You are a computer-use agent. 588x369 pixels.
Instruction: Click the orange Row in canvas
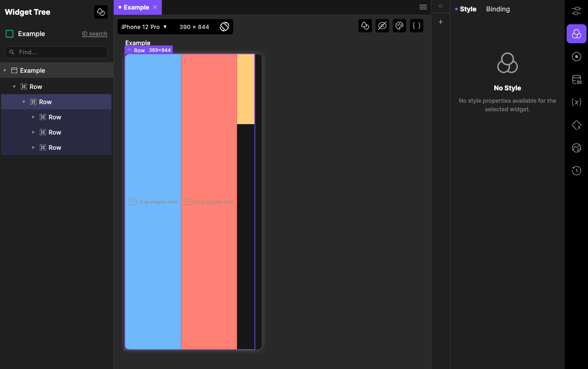coord(246,89)
